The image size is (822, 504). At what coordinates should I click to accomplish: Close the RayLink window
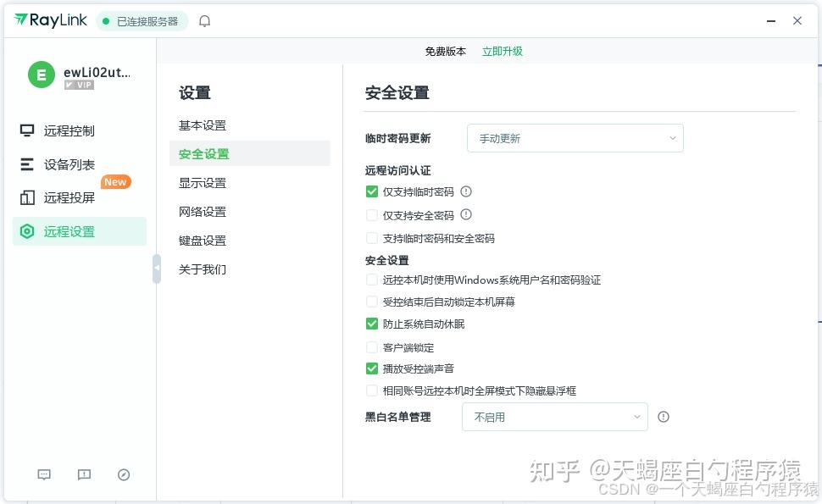[797, 21]
